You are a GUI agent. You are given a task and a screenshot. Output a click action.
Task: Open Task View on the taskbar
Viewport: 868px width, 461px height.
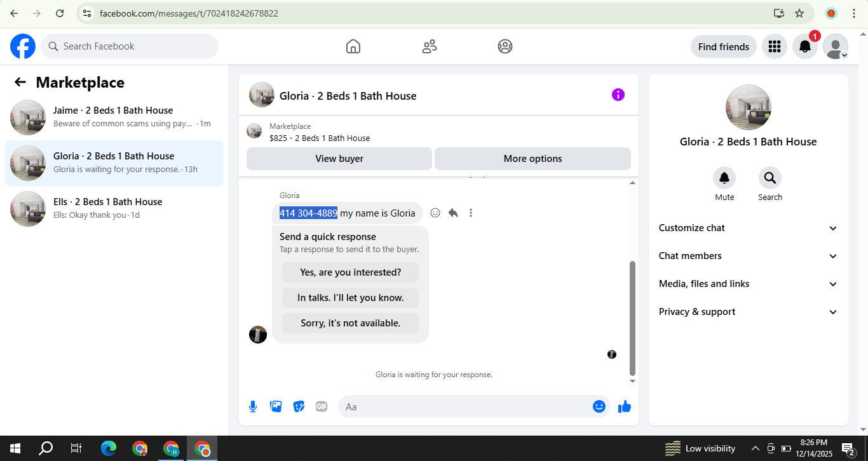tap(76, 448)
